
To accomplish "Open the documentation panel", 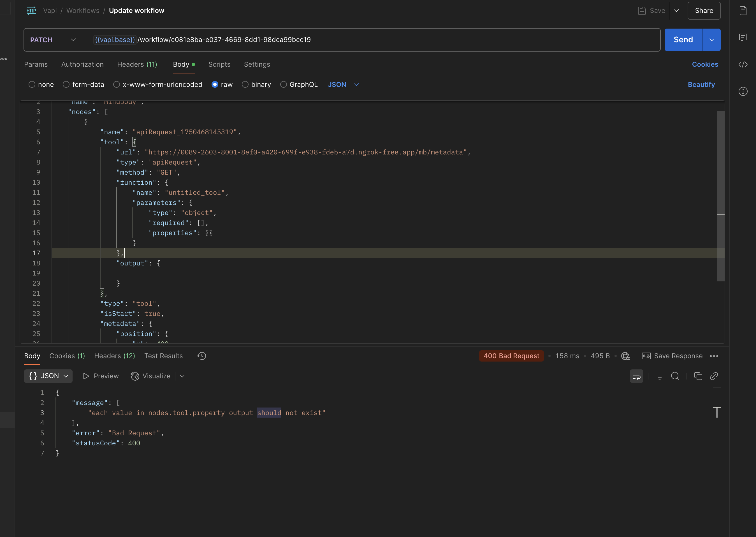I will (x=743, y=11).
